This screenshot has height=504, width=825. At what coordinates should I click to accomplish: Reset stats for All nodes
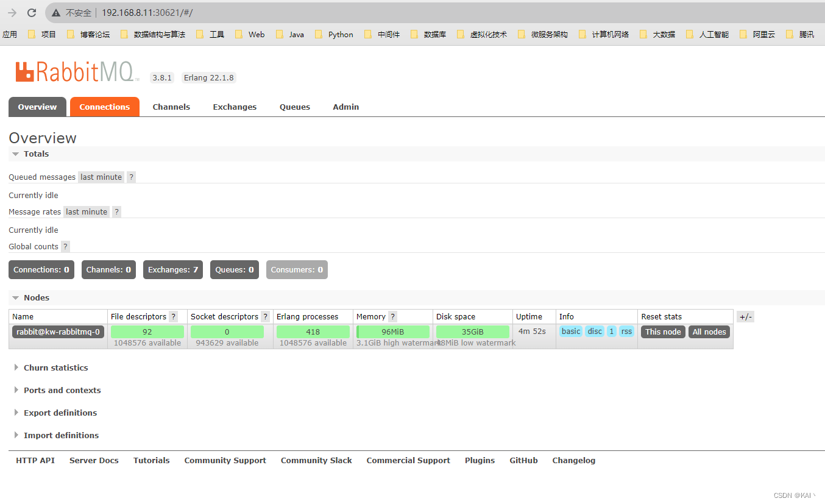[x=709, y=332]
